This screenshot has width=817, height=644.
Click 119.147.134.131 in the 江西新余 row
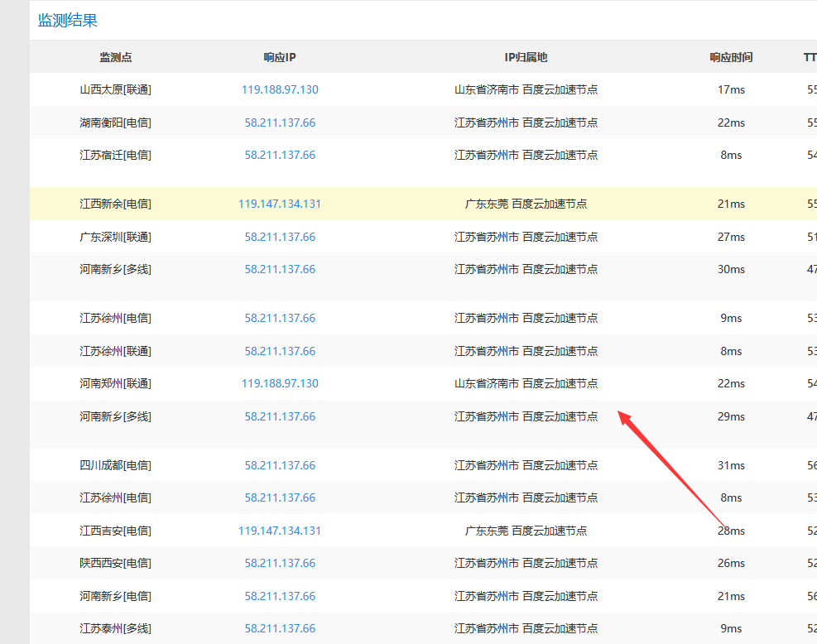(280, 204)
